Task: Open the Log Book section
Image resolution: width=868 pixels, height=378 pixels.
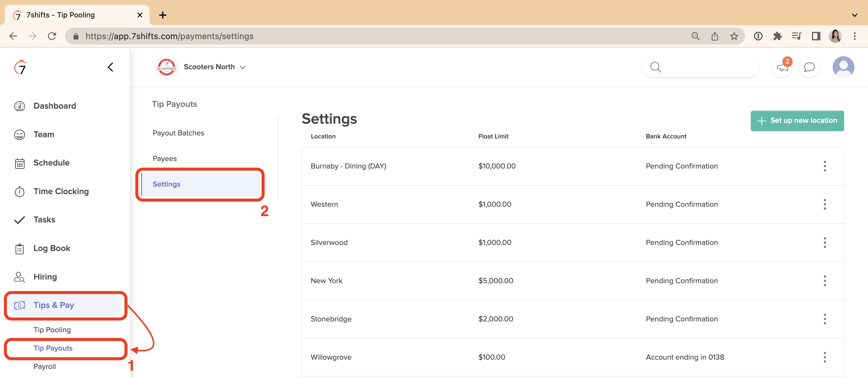Action: click(x=52, y=248)
